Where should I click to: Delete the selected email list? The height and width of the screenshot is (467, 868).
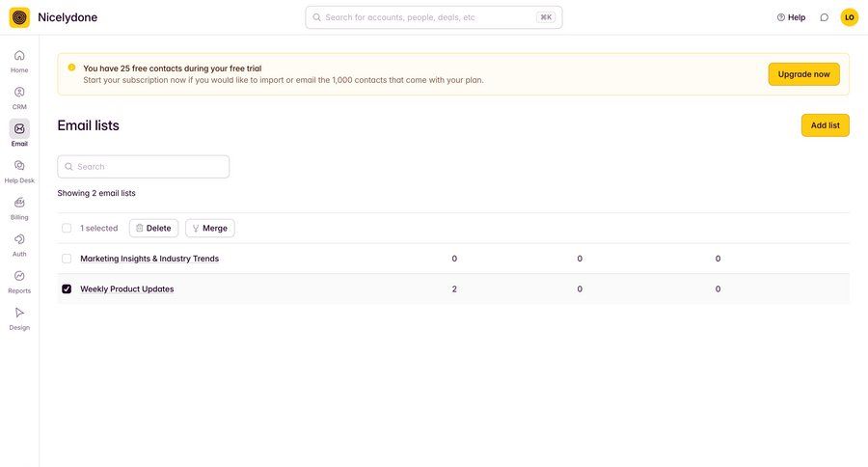(x=154, y=229)
